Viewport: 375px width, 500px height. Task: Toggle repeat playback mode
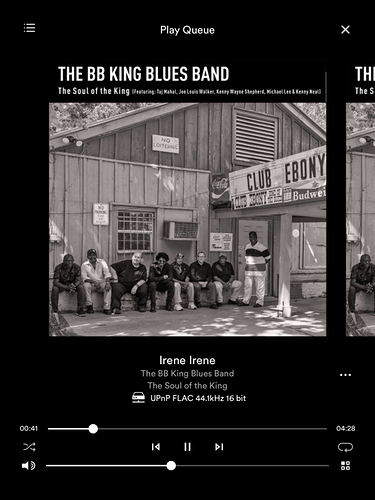tap(345, 447)
